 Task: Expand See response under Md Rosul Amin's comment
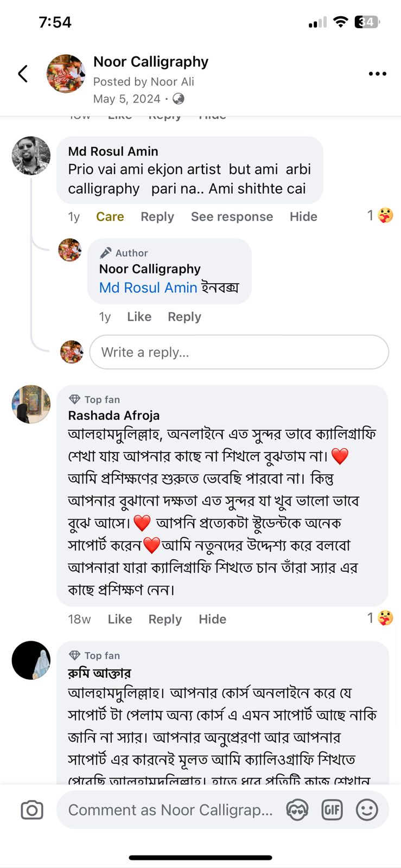pyautogui.click(x=232, y=216)
